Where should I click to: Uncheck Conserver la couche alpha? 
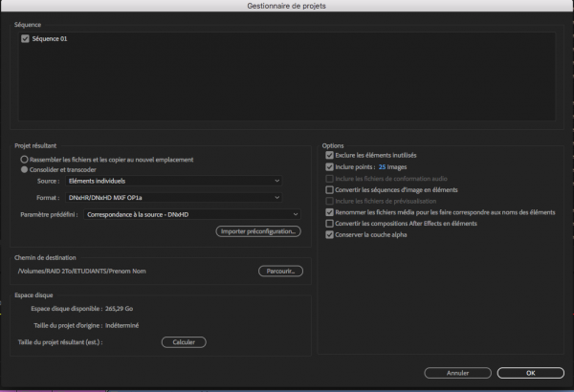(x=330, y=234)
